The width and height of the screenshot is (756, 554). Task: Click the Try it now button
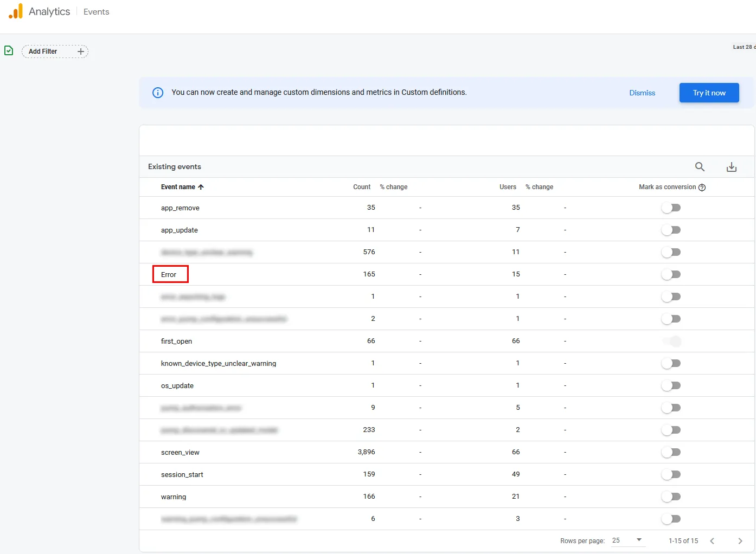(709, 93)
